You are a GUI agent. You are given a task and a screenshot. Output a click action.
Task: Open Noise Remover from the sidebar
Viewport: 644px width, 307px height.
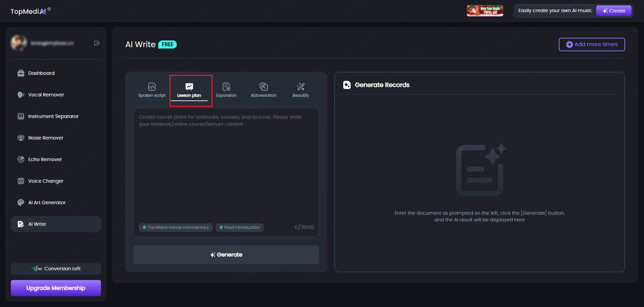(56, 138)
